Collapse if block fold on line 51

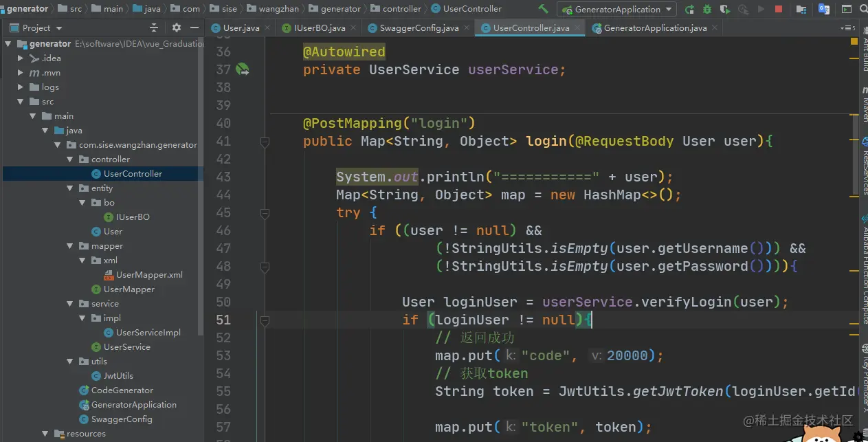(265, 320)
